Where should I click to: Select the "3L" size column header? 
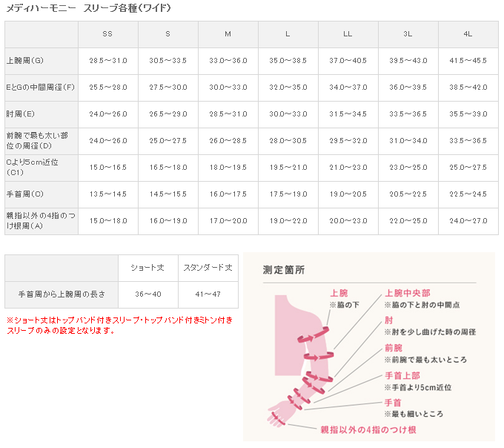tap(408, 34)
